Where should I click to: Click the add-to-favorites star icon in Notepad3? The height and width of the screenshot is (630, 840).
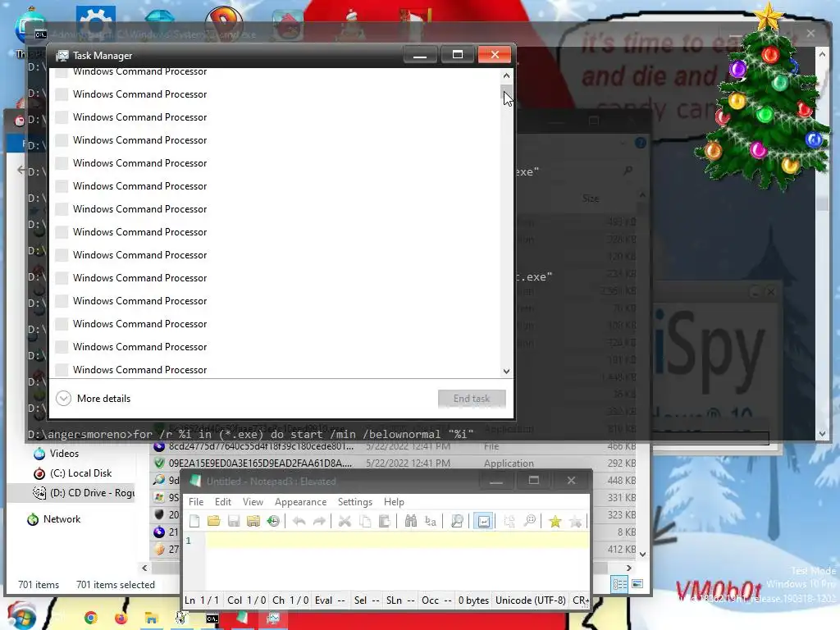coord(575,521)
